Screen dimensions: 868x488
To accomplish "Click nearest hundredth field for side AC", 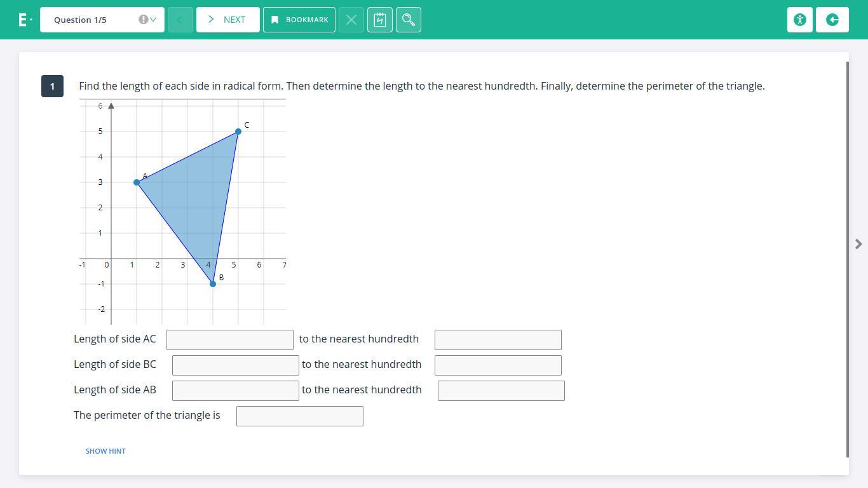I will (x=498, y=340).
